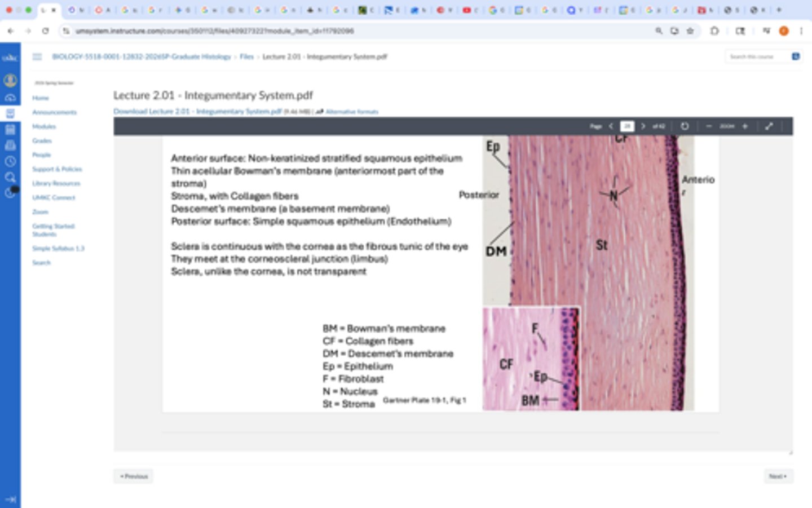Go to the Next module item
The image size is (812, 508).
[778, 476]
